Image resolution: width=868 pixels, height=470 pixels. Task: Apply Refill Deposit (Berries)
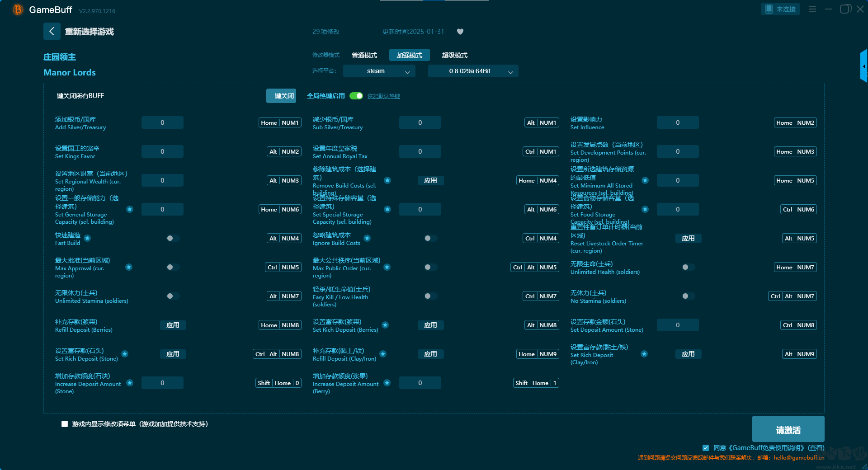pos(173,325)
